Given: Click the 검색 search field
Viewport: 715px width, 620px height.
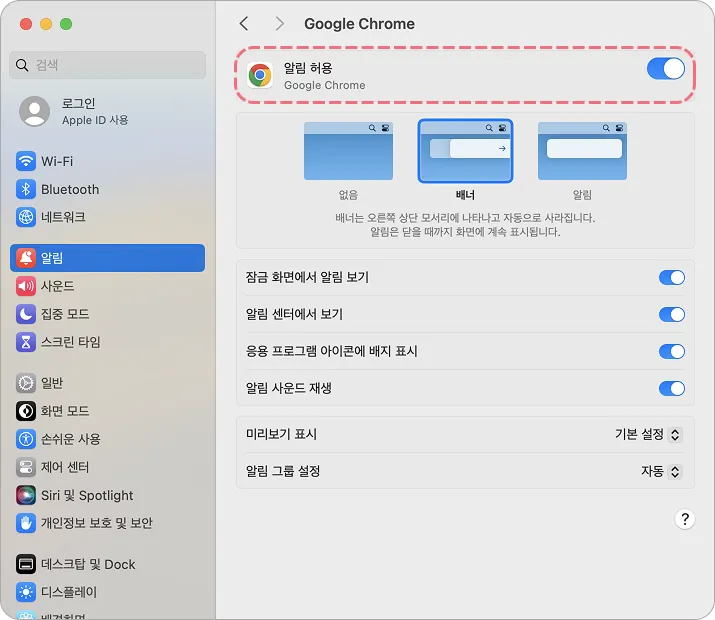Looking at the screenshot, I should pos(108,65).
